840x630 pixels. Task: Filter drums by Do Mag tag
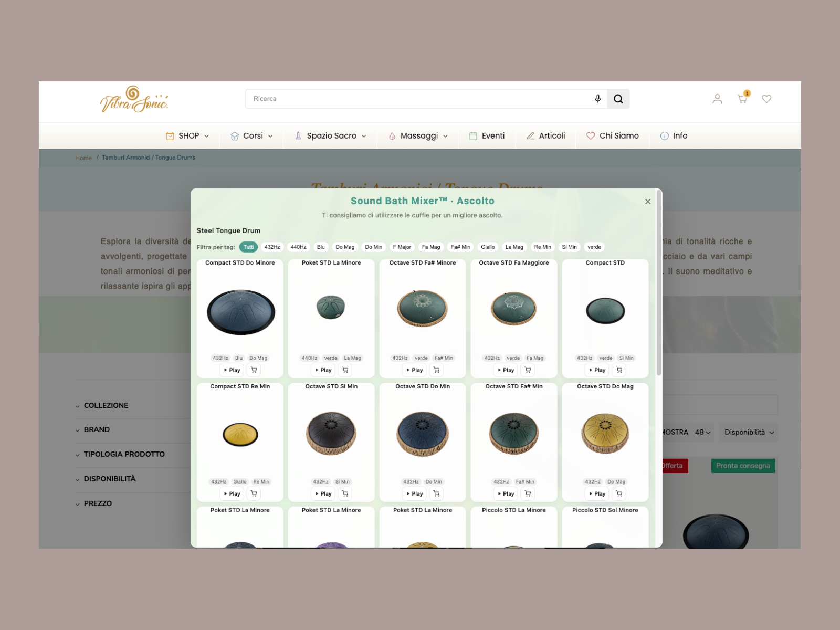coord(345,247)
